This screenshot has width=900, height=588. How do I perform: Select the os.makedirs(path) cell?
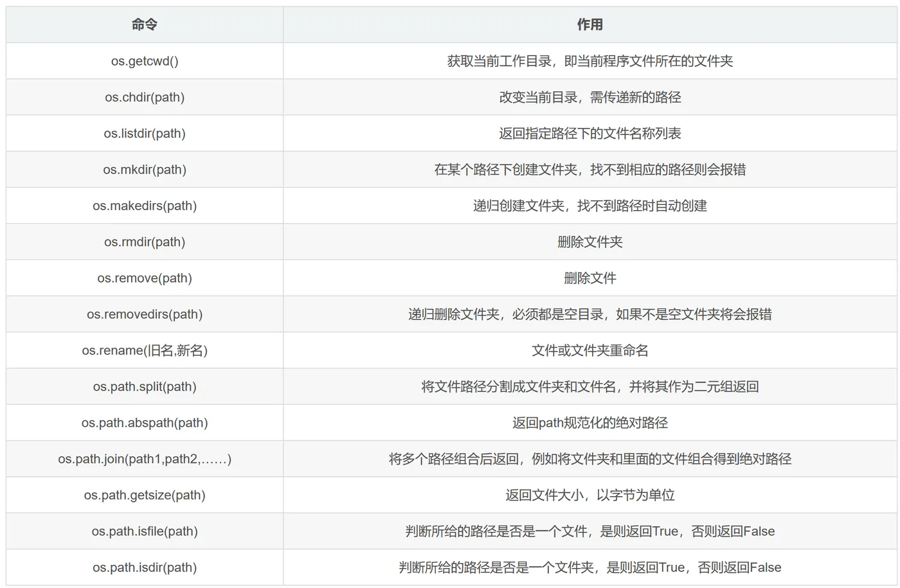tap(145, 206)
